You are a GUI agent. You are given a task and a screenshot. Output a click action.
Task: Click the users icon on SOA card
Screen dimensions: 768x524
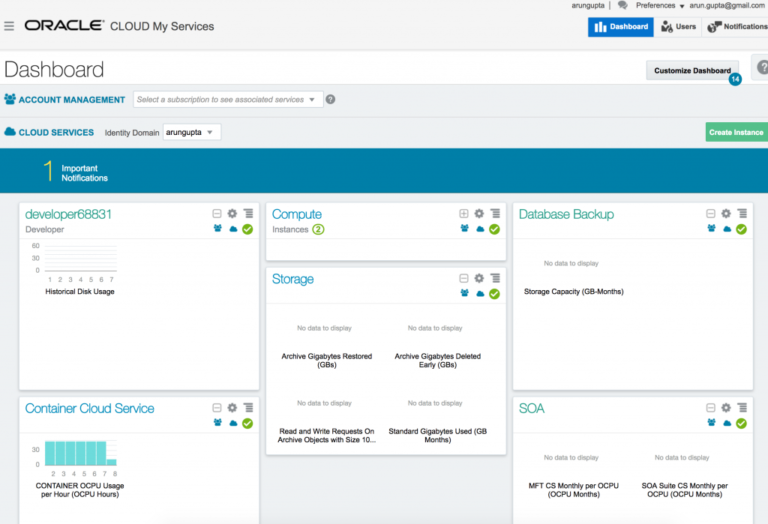click(711, 423)
